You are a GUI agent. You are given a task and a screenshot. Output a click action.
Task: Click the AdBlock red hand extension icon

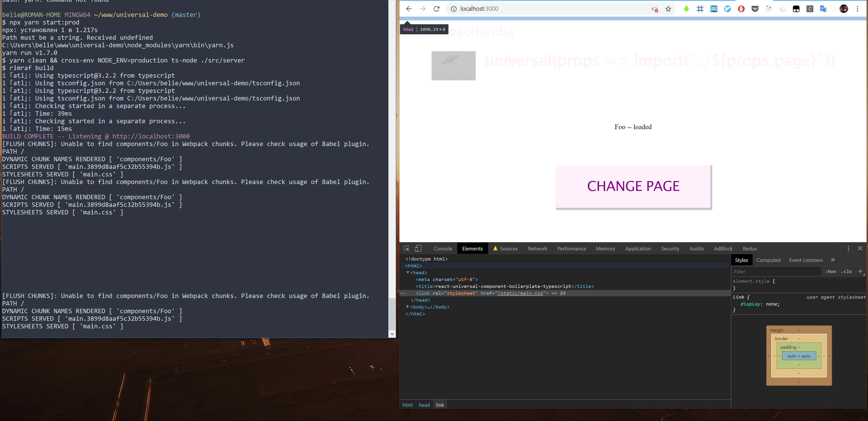741,9
